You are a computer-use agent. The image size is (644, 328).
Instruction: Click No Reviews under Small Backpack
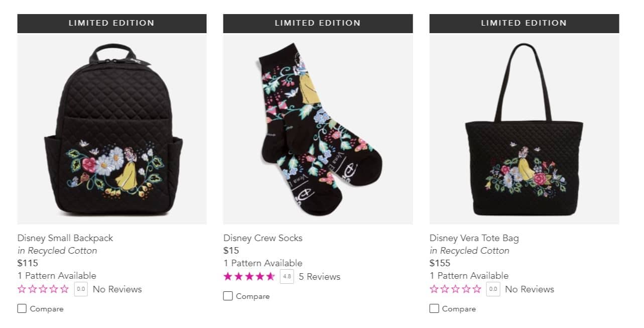[117, 289]
